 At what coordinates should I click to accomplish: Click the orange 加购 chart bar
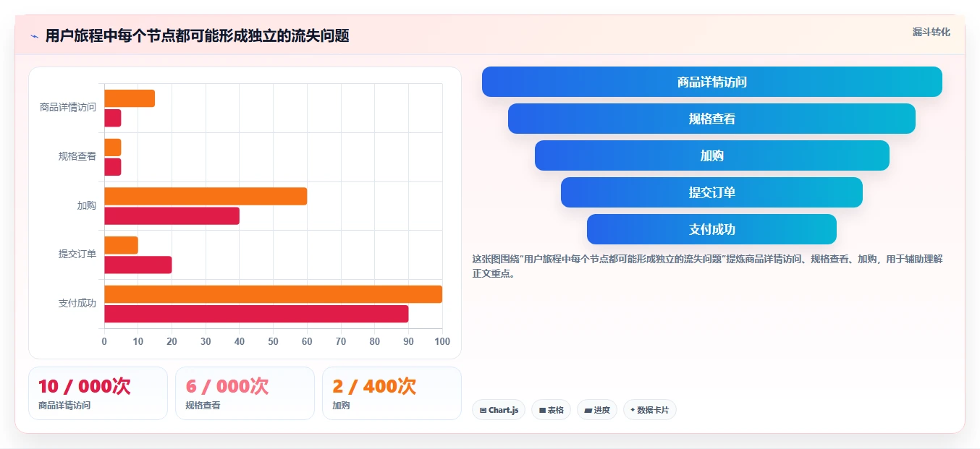[206, 196]
